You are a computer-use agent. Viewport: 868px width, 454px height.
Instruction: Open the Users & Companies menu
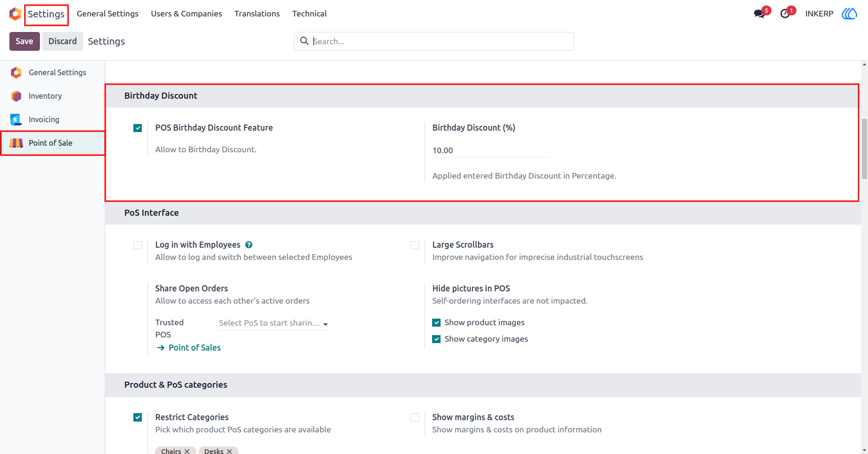pos(186,14)
